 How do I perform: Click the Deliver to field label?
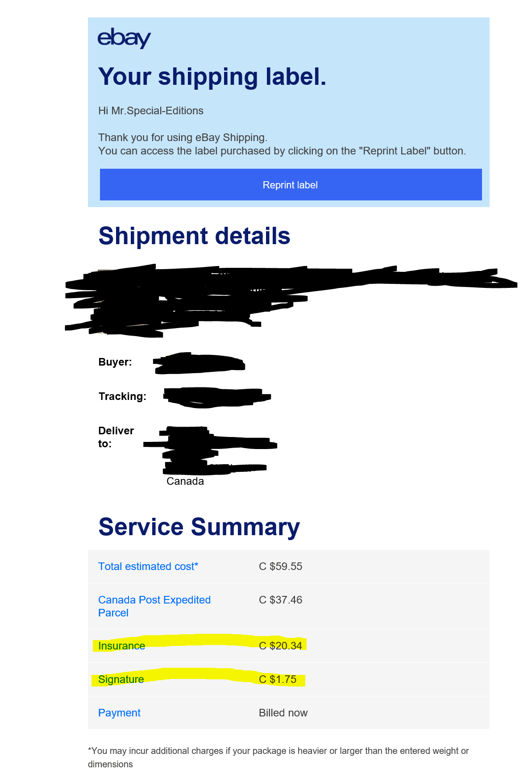tap(116, 437)
